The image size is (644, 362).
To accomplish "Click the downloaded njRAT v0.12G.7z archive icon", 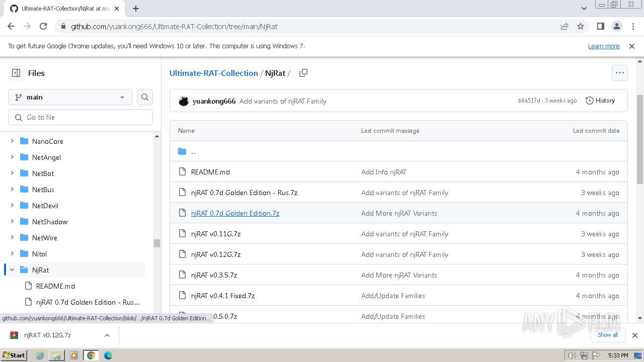I will pos(14,335).
